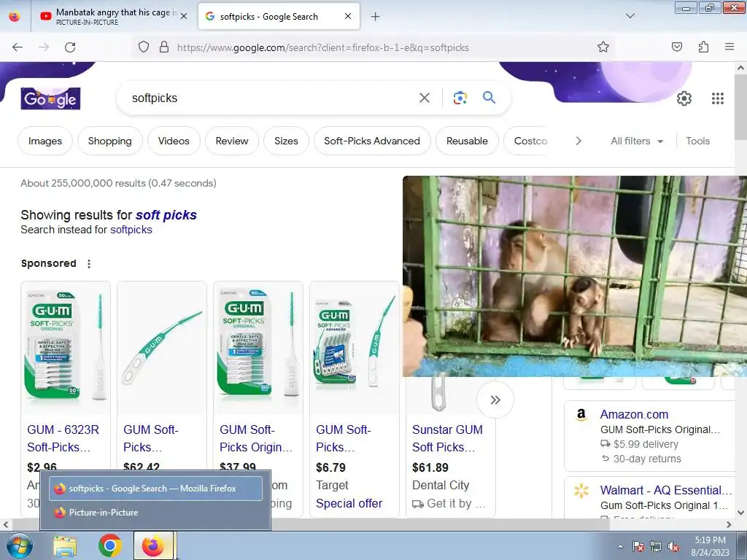Open the GUM Soft-Picks Origin product link
Screen dimensions: 747x560
256,438
